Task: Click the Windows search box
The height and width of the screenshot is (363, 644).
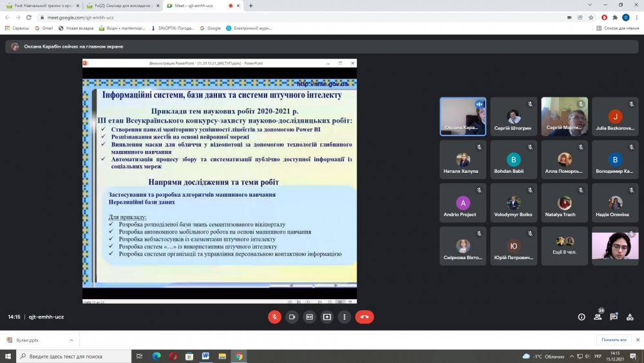Action: [x=74, y=357]
